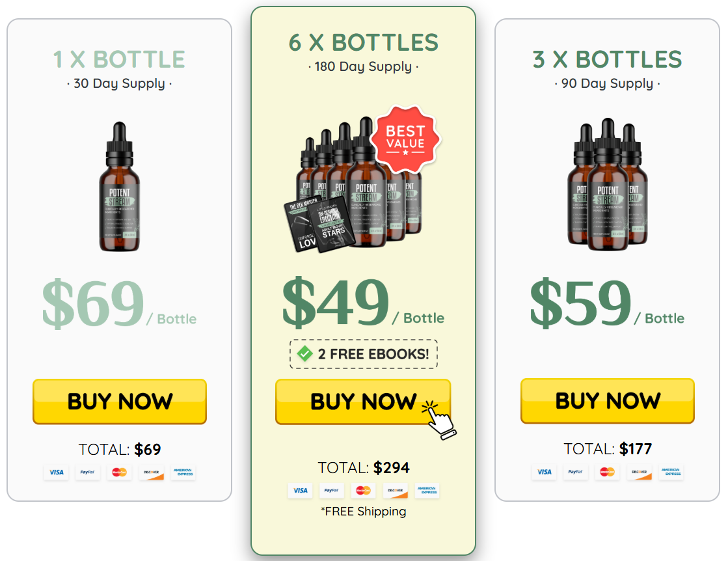The width and height of the screenshot is (728, 561).
Task: Click American Express icon under 3 bottles package
Action: (671, 472)
